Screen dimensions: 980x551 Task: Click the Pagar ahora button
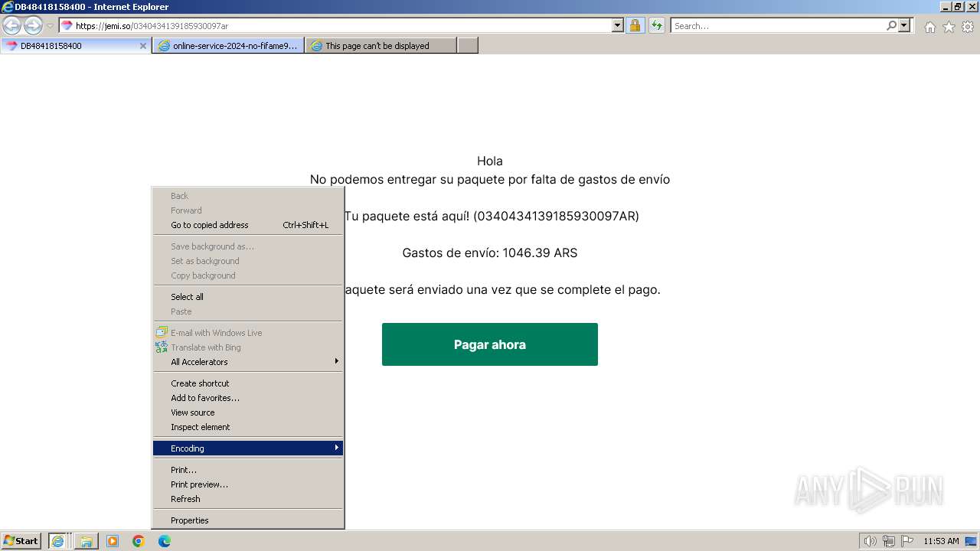[490, 344]
